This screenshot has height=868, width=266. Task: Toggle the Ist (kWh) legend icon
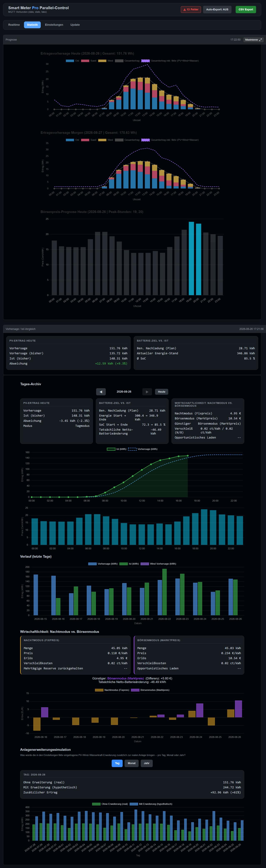pos(111,449)
